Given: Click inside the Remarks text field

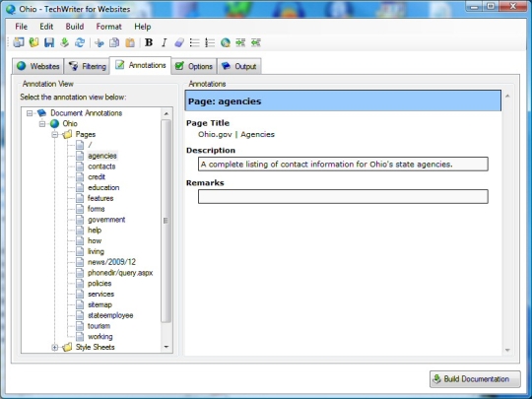Looking at the screenshot, I should point(343,197).
